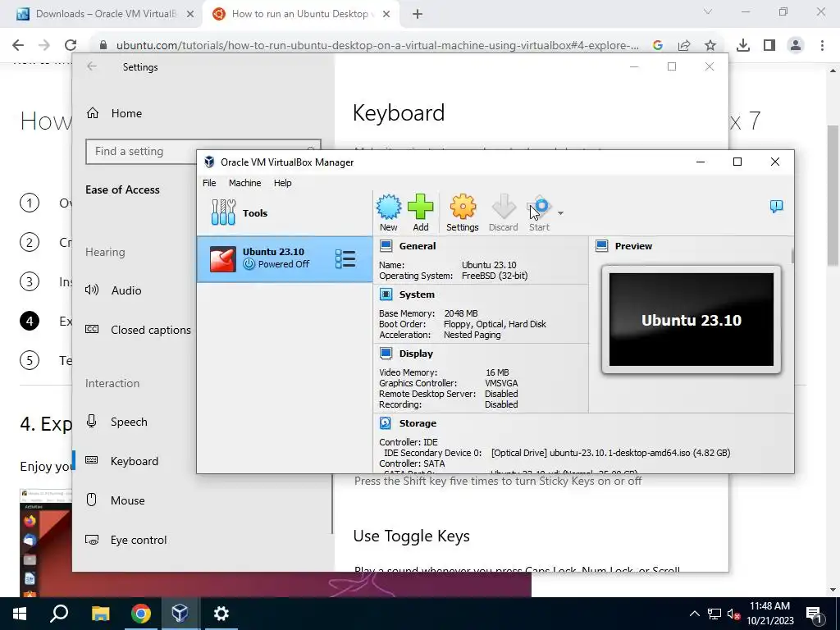Click the Settings window back arrow
The height and width of the screenshot is (630, 840).
[x=92, y=66]
